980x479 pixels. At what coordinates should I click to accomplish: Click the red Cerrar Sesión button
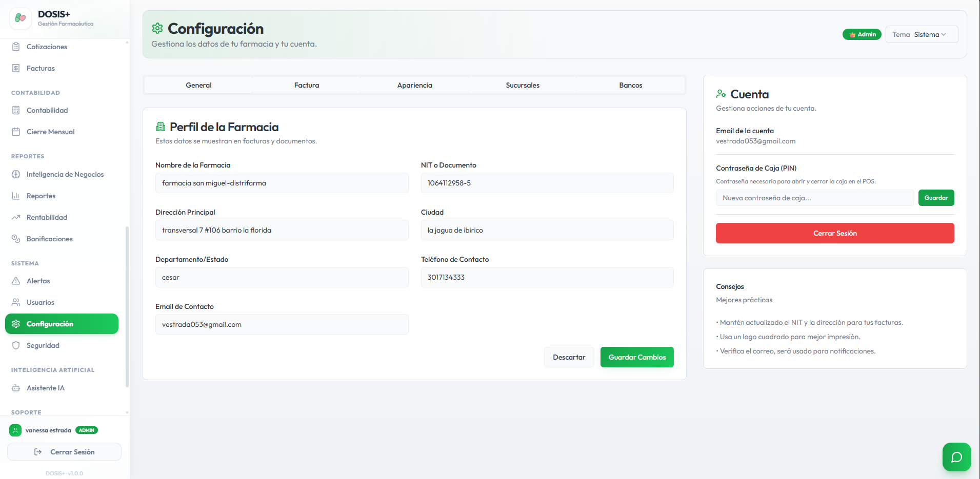click(835, 233)
